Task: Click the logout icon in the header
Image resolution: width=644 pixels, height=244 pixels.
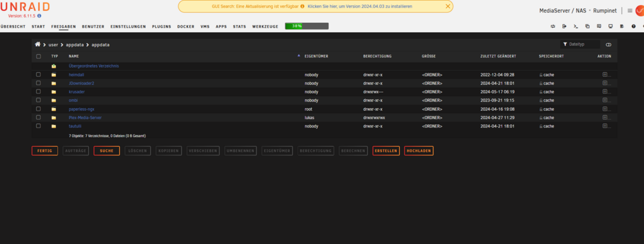Action: pyautogui.click(x=564, y=26)
